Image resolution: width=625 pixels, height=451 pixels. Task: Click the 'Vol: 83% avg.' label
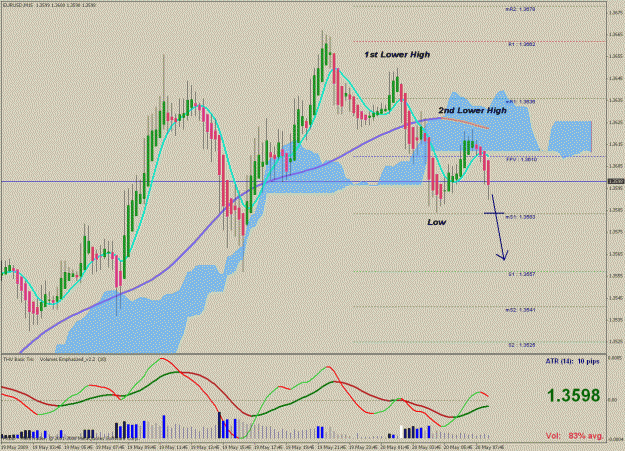(x=574, y=435)
